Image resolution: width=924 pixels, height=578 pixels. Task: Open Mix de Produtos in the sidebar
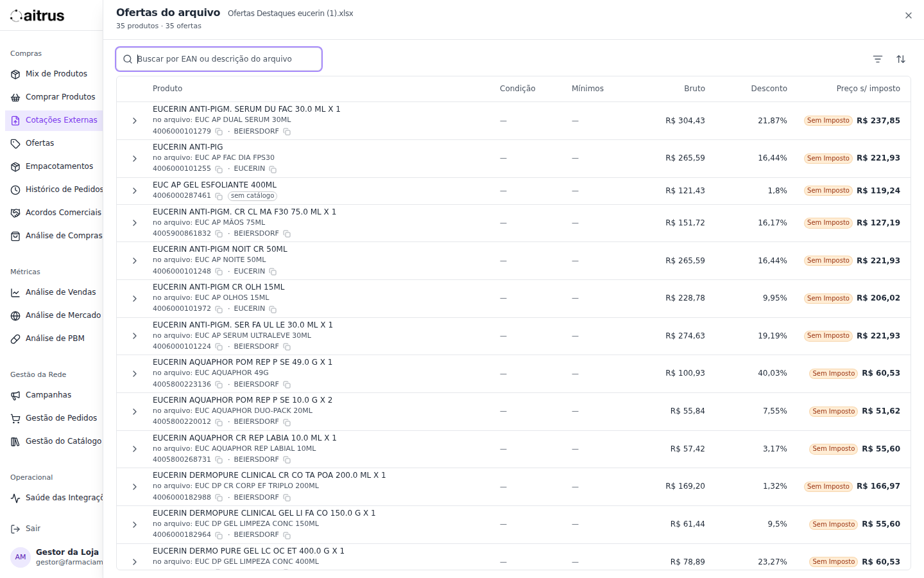(54, 74)
